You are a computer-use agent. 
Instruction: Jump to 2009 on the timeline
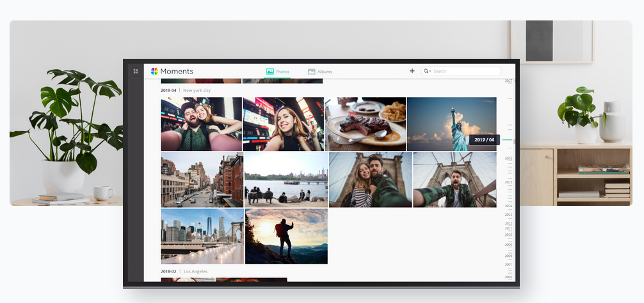point(508,245)
